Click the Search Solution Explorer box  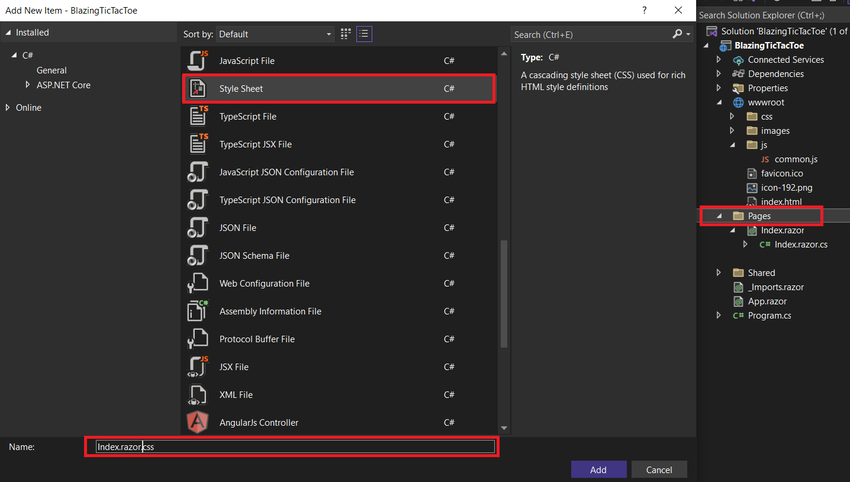[772, 15]
